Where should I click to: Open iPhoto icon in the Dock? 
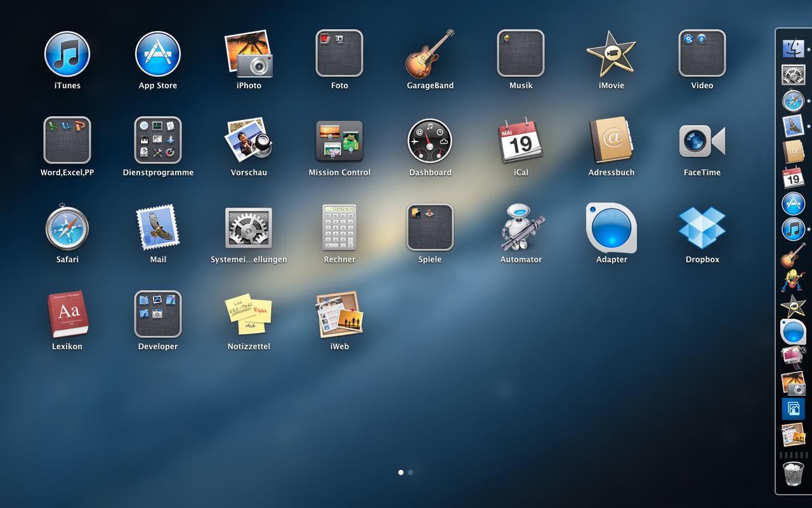tap(793, 384)
